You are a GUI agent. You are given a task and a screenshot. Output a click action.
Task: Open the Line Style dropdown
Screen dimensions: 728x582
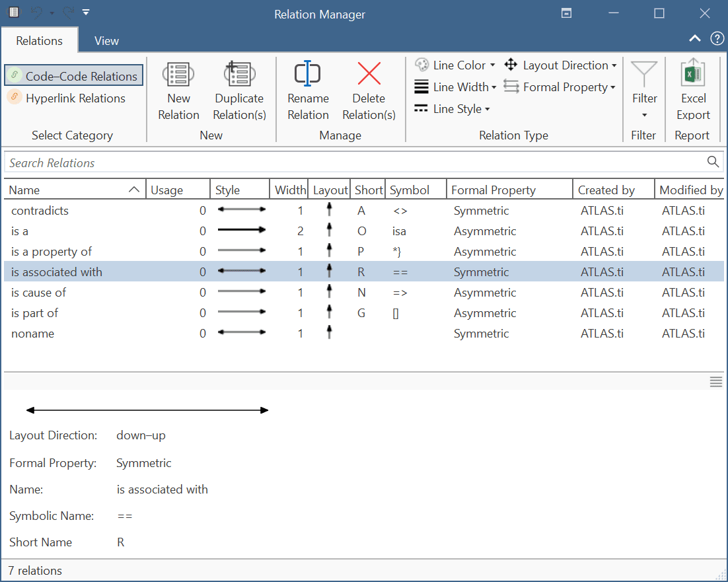pos(453,108)
